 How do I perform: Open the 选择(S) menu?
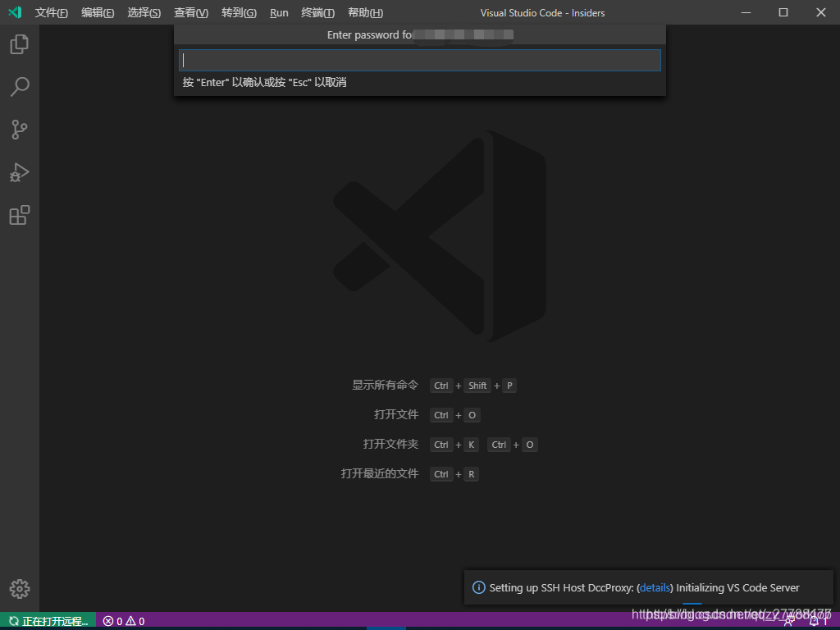click(x=144, y=13)
